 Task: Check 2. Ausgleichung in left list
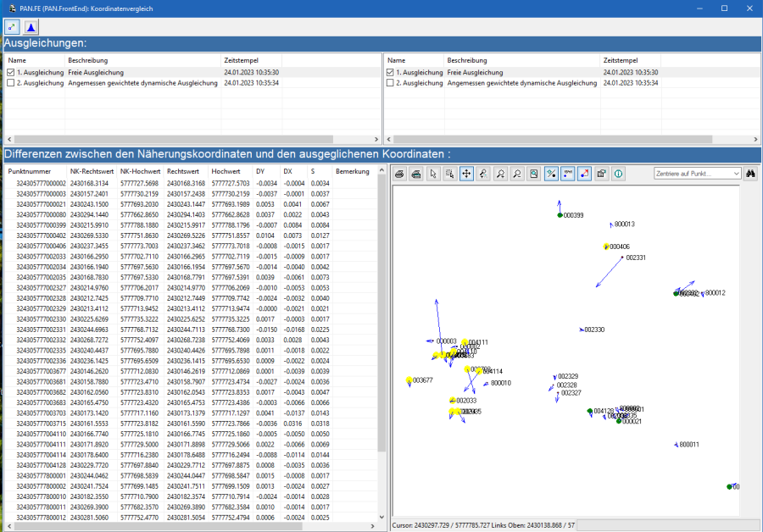pos(11,83)
